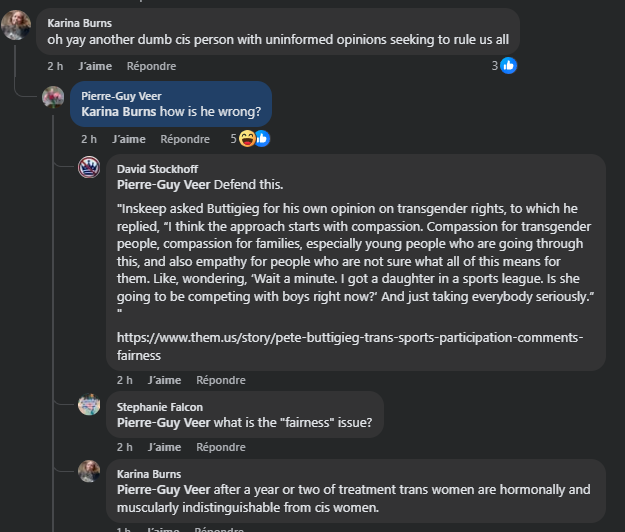The height and width of the screenshot is (532, 625).
Task: Click Karina Burns' top comment avatar
Action: [16, 26]
